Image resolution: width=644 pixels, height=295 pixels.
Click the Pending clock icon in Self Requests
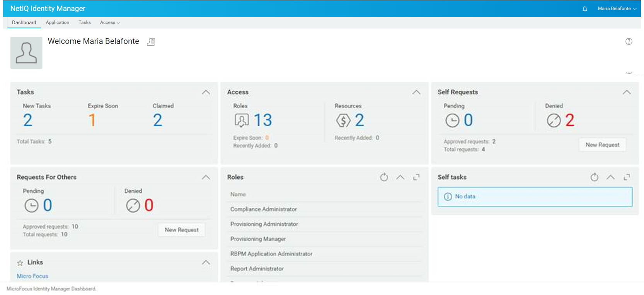(x=452, y=120)
